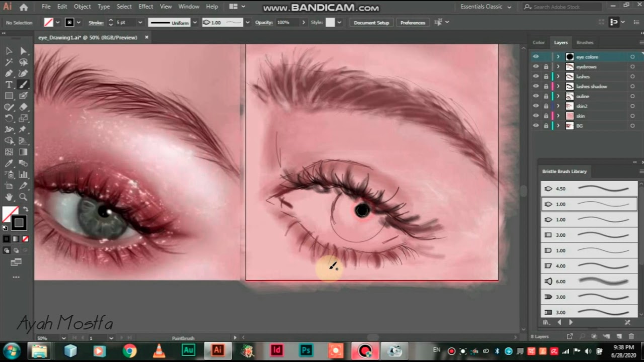Open the Object menu
This screenshot has height=362, width=644.
82,7
